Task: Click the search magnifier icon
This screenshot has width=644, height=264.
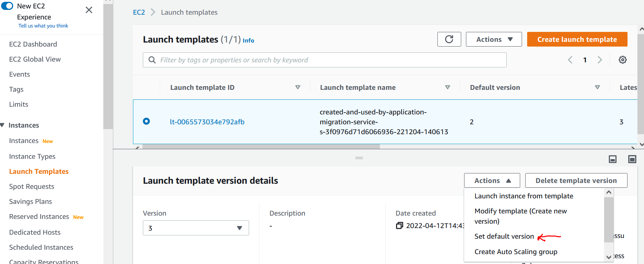Action: (152, 60)
